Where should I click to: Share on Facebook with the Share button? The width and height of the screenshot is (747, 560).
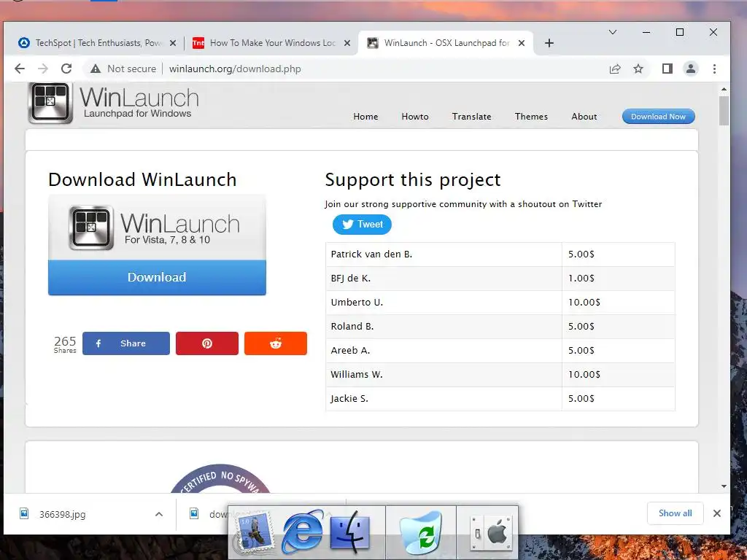pyautogui.click(x=125, y=343)
